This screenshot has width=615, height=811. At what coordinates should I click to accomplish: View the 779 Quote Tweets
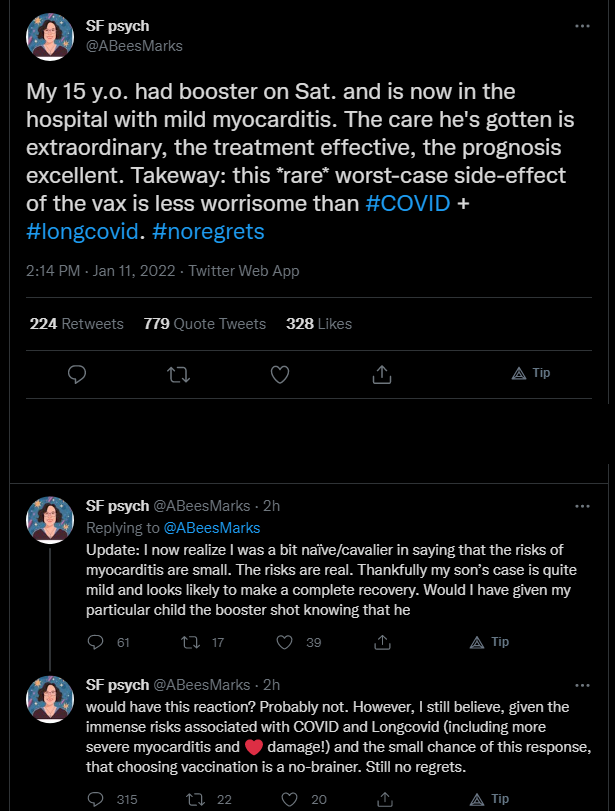[x=205, y=324]
